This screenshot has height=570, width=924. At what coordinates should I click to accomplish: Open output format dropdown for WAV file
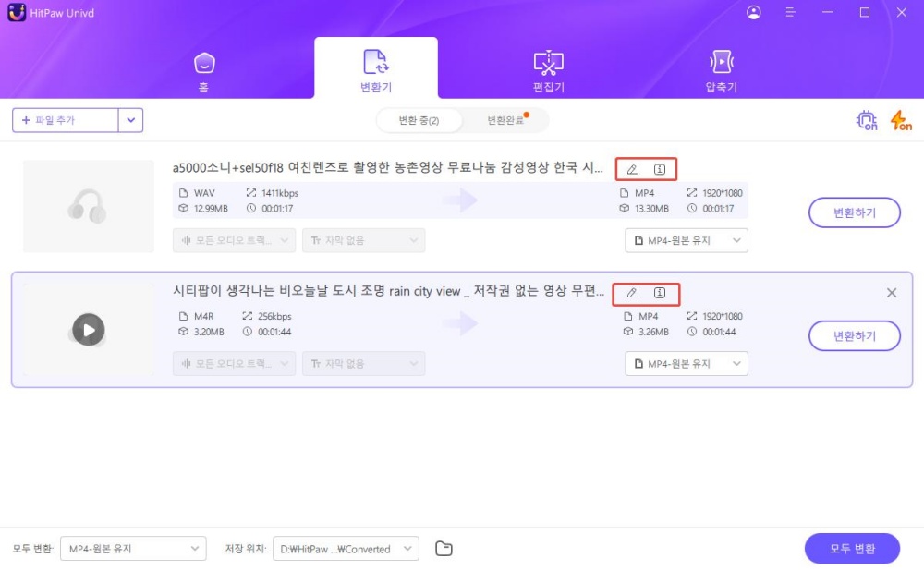point(687,240)
